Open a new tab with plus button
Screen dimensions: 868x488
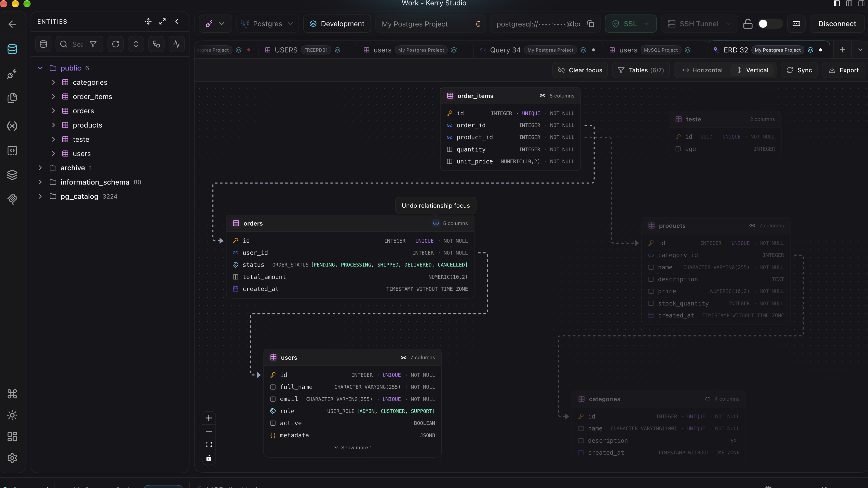coord(842,50)
